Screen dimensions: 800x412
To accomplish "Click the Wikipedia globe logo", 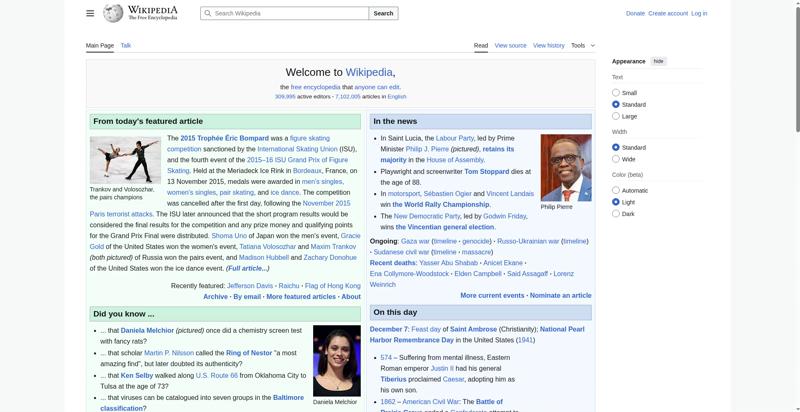I will [x=113, y=13].
